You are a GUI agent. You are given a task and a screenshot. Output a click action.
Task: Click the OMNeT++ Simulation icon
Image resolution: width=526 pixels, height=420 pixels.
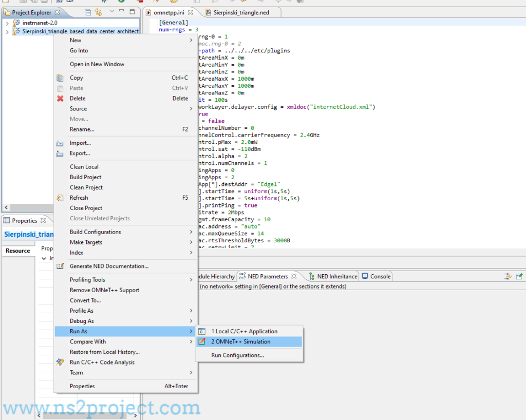(201, 342)
